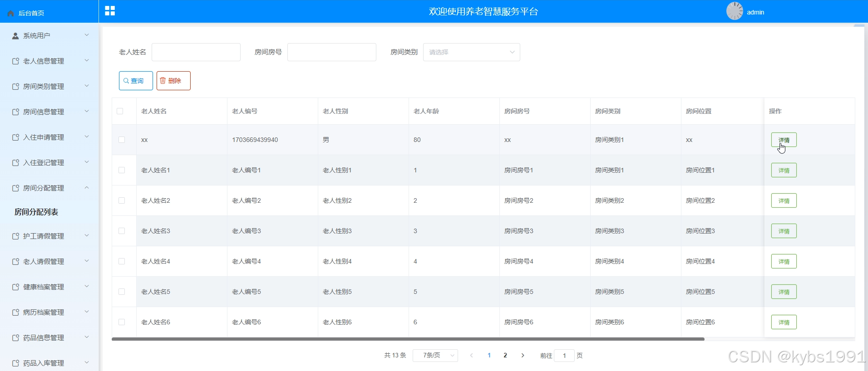Click the icon beside 老人请假管理
The height and width of the screenshot is (371, 868).
click(x=15, y=261)
